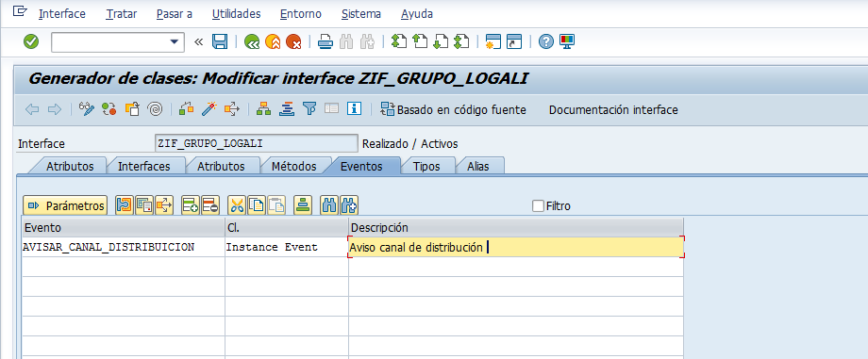Image resolution: width=868 pixels, height=359 pixels.
Task: Switch to the Métodos tab
Action: point(294,166)
